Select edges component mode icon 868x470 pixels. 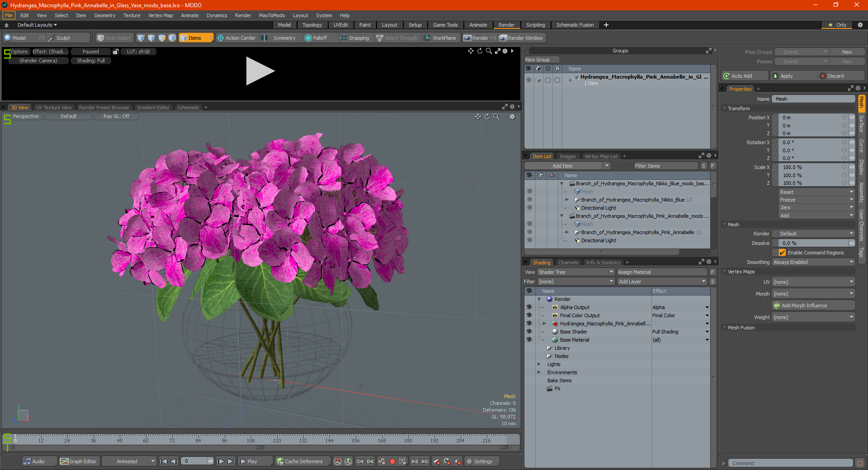[x=151, y=38]
